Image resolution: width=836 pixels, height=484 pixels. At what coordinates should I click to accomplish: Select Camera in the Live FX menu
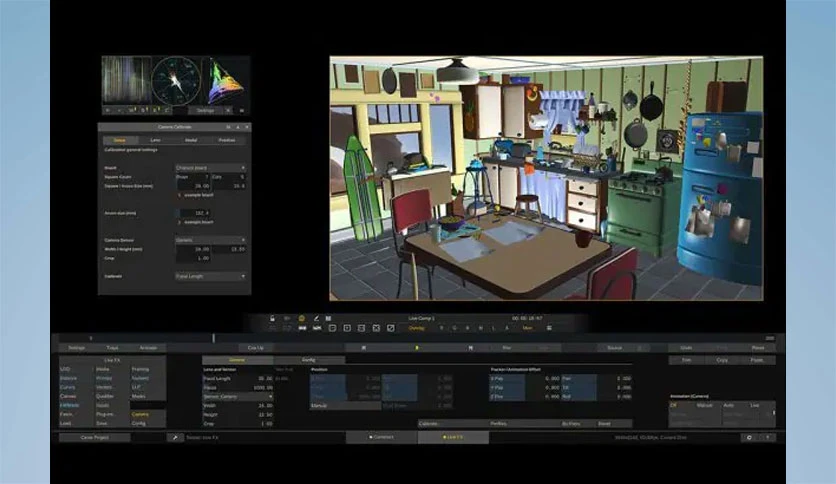[140, 415]
